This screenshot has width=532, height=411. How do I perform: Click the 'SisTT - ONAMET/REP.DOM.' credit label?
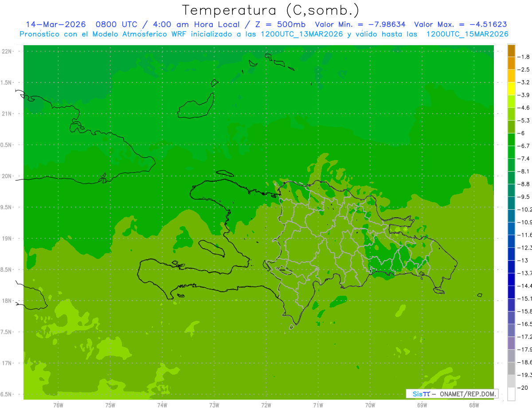tap(452, 394)
